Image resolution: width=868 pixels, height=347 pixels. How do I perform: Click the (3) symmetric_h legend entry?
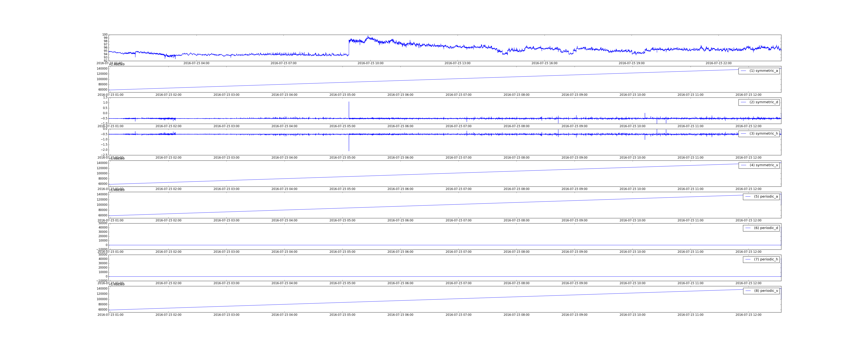pyautogui.click(x=759, y=133)
